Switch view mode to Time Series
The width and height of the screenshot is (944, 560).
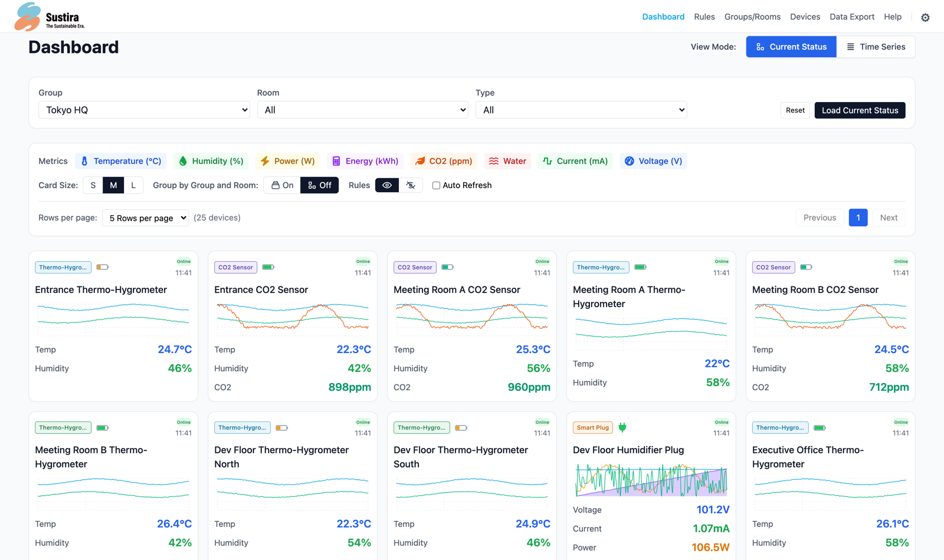876,47
